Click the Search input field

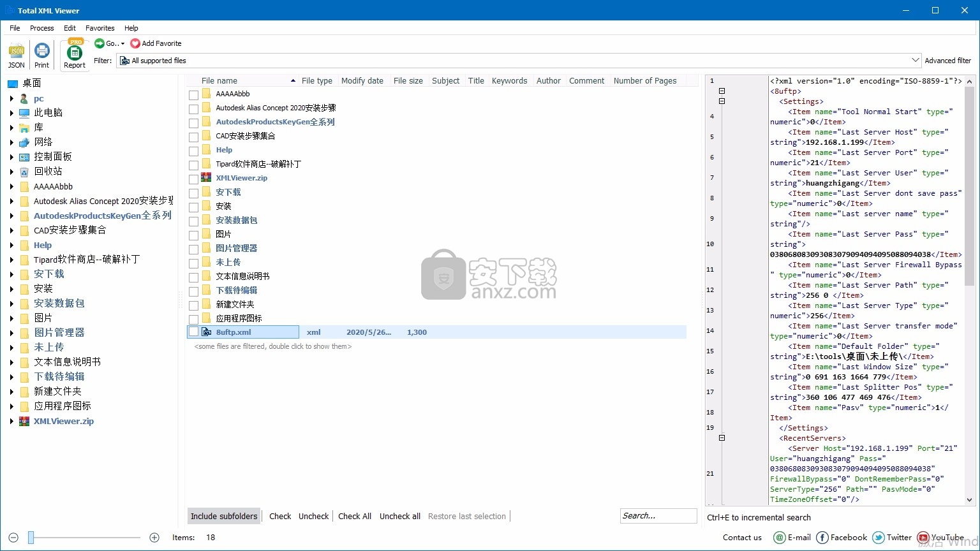[x=658, y=516]
